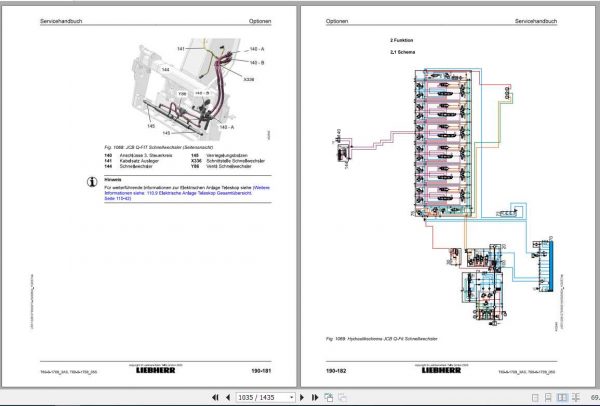
Task: Click the 141 callout in the figure
Action: 181,49
